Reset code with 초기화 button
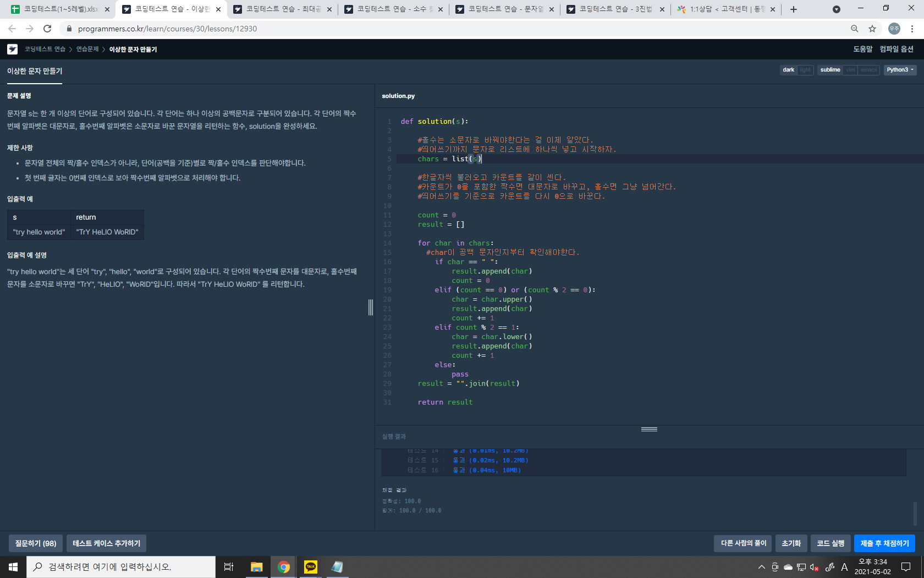 pos(791,543)
